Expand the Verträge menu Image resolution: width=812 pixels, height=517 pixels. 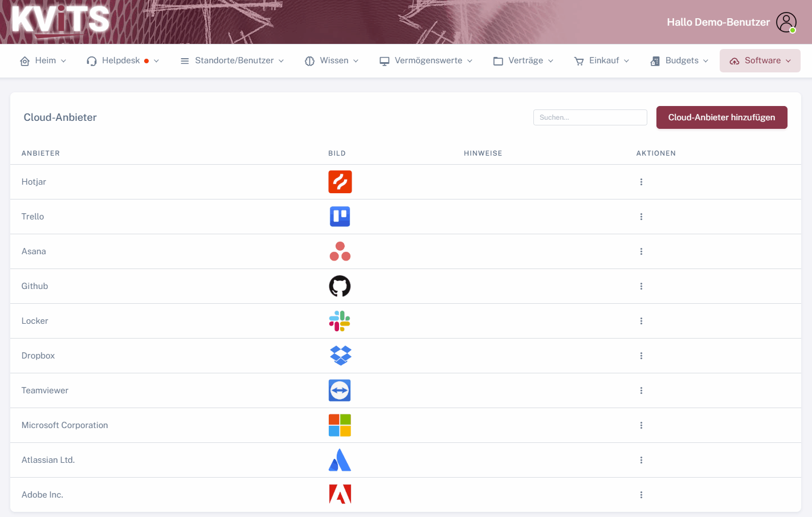click(523, 60)
